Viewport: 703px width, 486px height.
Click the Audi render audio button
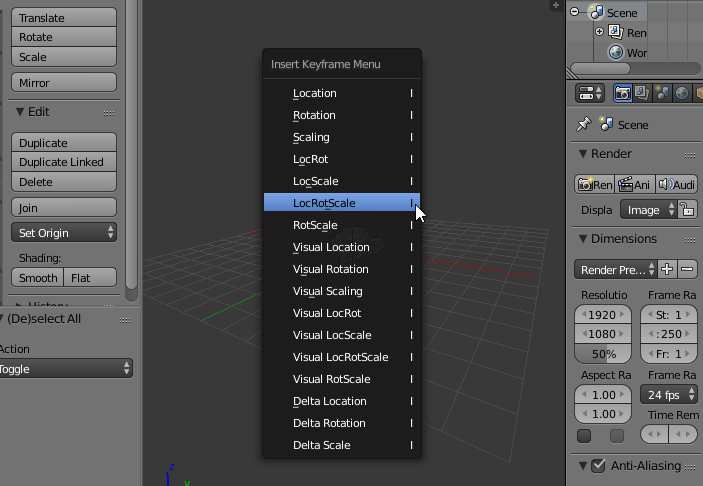click(x=676, y=184)
